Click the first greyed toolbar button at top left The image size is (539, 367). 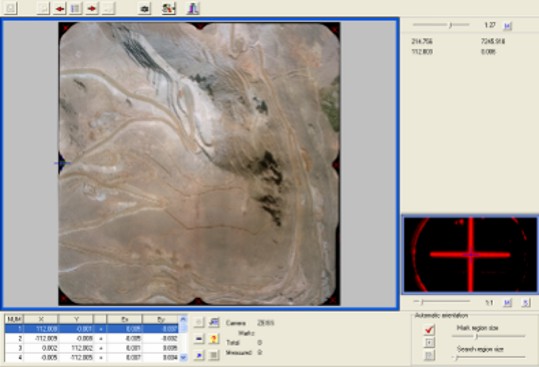click(11, 9)
